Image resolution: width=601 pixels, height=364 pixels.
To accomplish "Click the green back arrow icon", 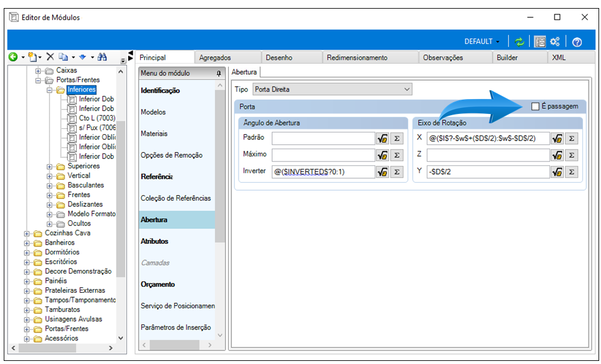I will tap(14, 57).
